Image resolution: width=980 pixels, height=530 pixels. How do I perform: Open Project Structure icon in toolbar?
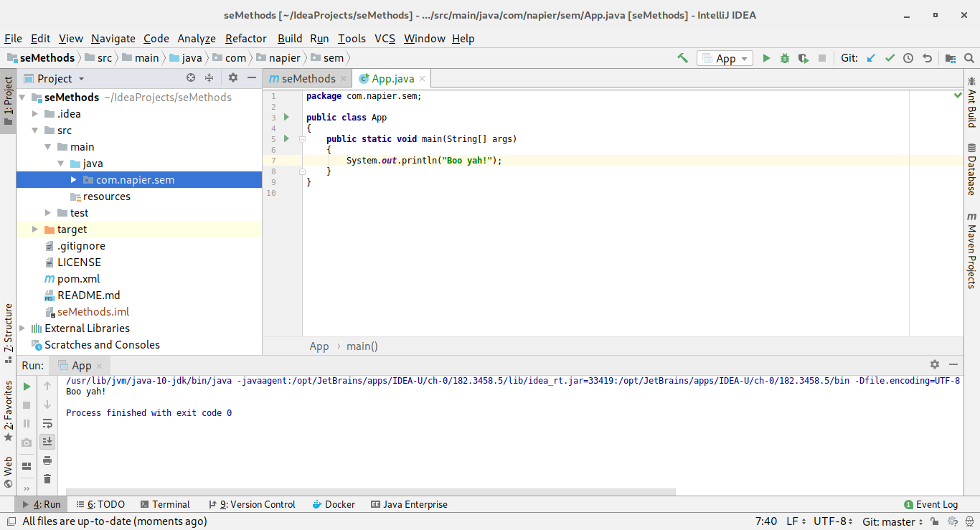tap(951, 58)
